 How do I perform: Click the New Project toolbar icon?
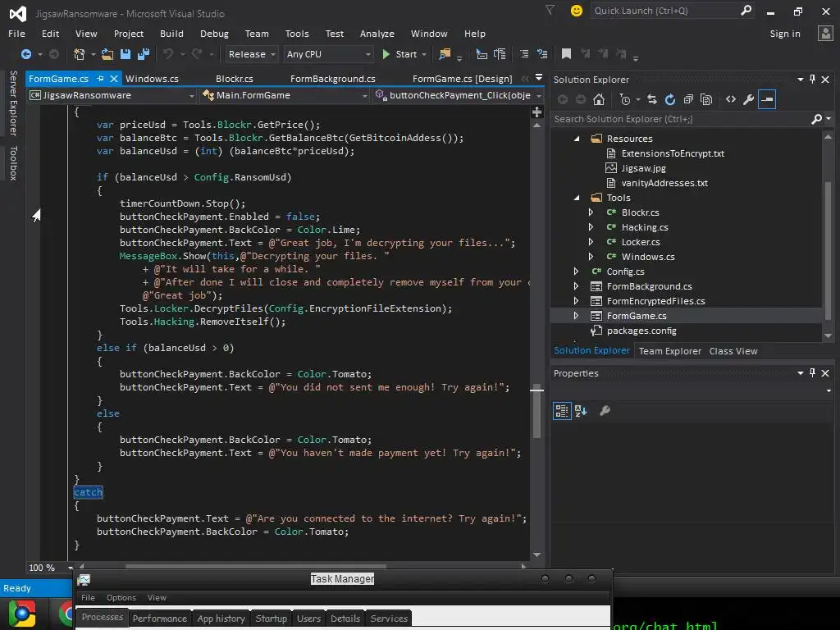(x=80, y=54)
